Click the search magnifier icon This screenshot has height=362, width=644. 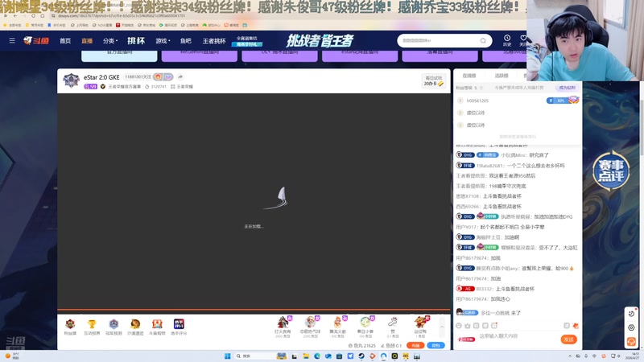tap(483, 41)
